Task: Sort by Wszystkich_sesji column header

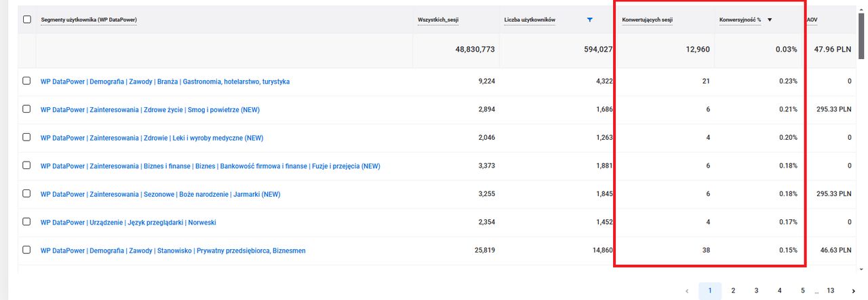Action: coord(438,20)
